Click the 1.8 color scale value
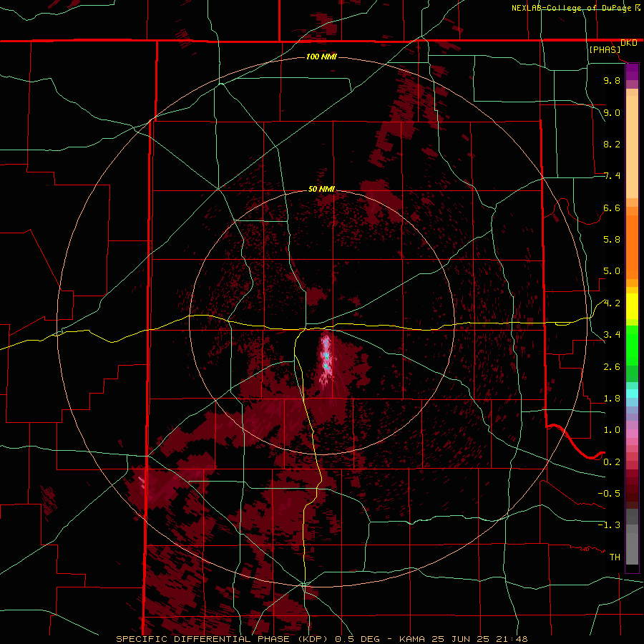This screenshot has width=644, height=644. click(612, 399)
